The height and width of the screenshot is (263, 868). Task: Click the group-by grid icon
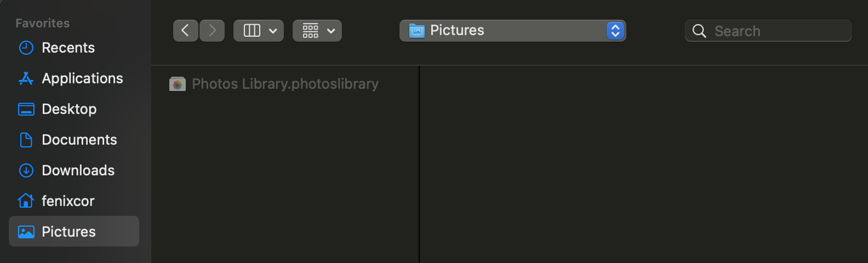point(310,31)
